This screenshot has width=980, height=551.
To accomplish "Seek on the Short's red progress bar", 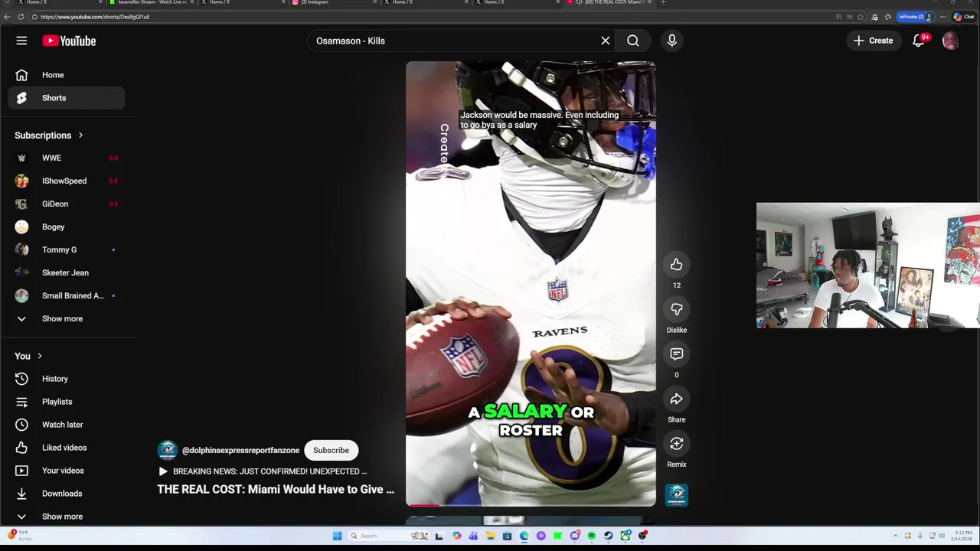I will 531,505.
